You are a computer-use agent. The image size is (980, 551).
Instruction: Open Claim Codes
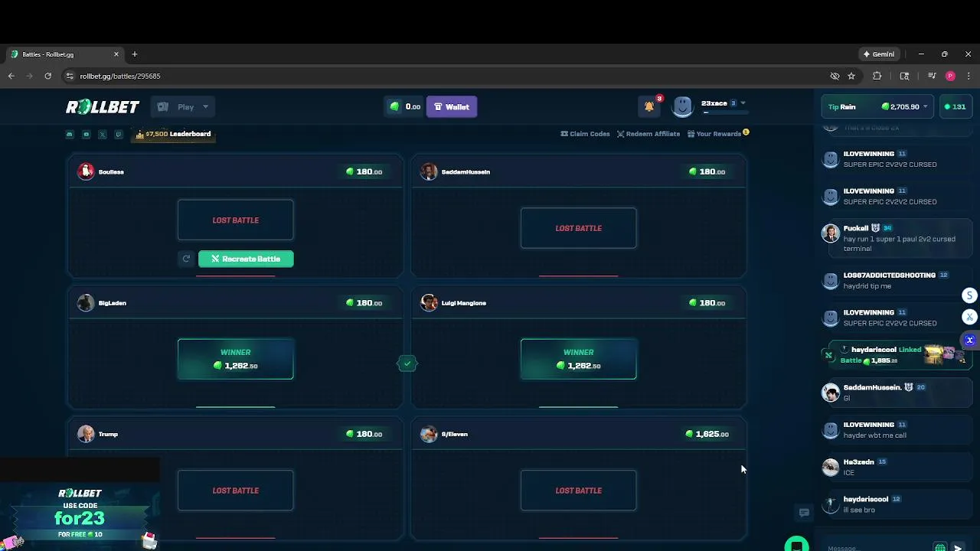coord(585,134)
